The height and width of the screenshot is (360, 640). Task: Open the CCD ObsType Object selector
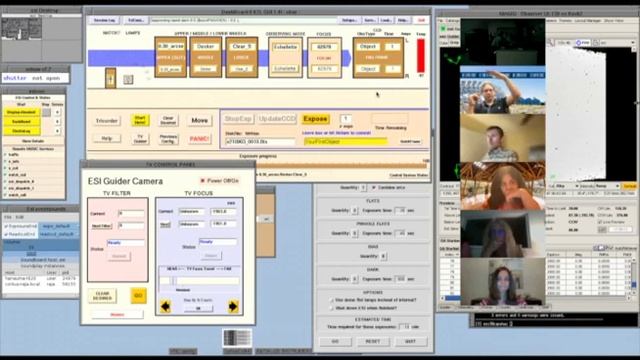(x=368, y=47)
